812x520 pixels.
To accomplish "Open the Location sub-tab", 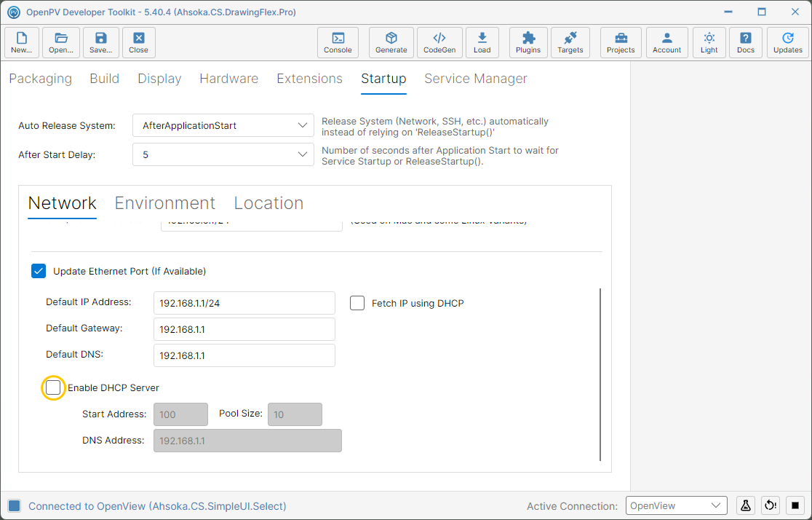I will [x=268, y=203].
